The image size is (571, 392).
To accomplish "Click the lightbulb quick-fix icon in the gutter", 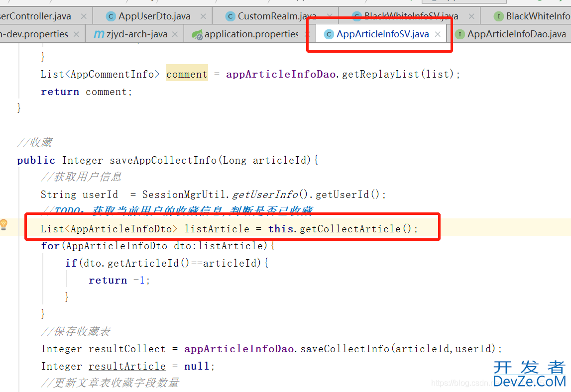I will coord(4,225).
